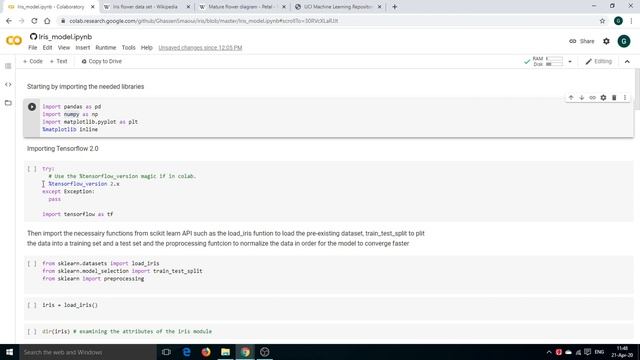Viewport: 640px width, 360px height.
Task: Run the sklearn imports cell
Action: coord(32,264)
